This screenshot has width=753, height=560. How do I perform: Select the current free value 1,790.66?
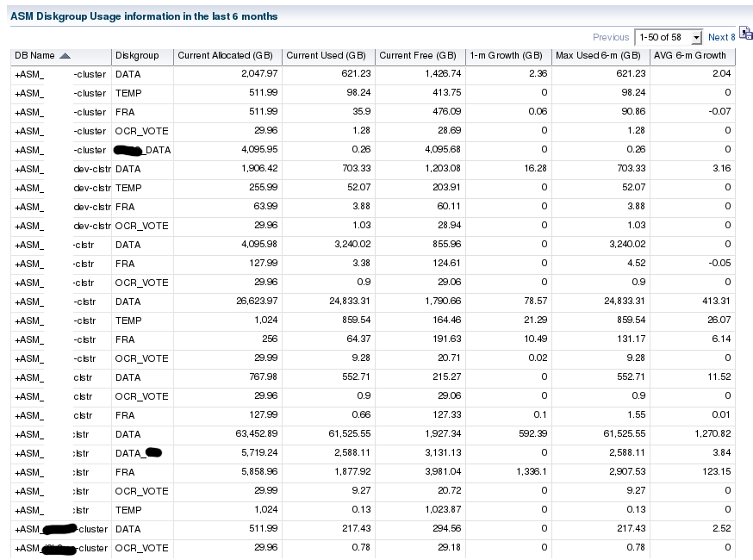pyautogui.click(x=443, y=302)
